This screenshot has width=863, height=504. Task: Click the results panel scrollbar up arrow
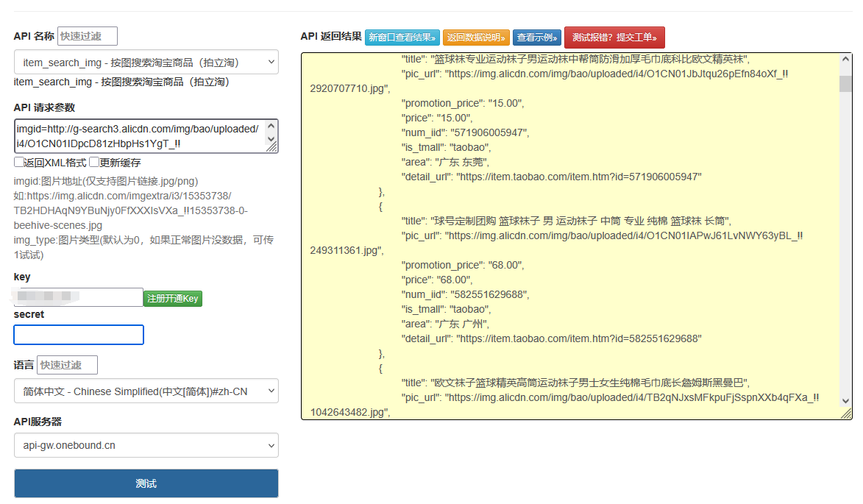[x=845, y=60]
